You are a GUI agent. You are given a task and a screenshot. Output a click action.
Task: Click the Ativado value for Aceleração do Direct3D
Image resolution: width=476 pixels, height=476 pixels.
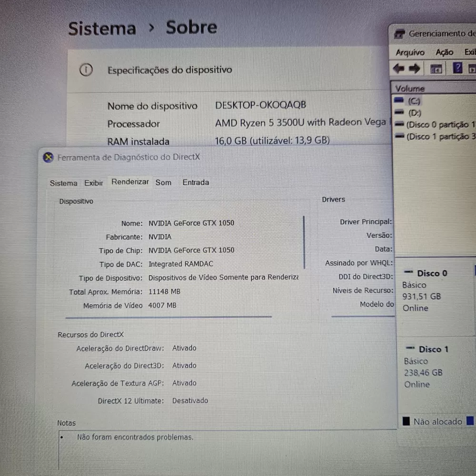[x=184, y=366]
